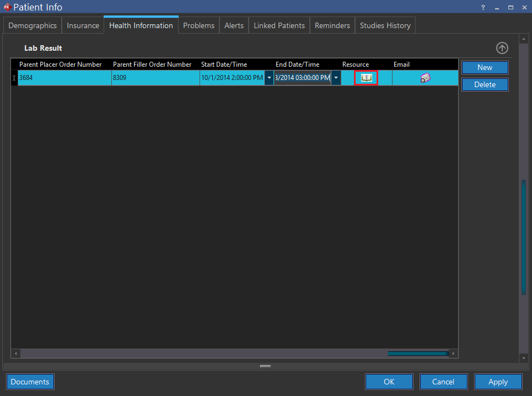Open the Insurance tab

click(83, 25)
